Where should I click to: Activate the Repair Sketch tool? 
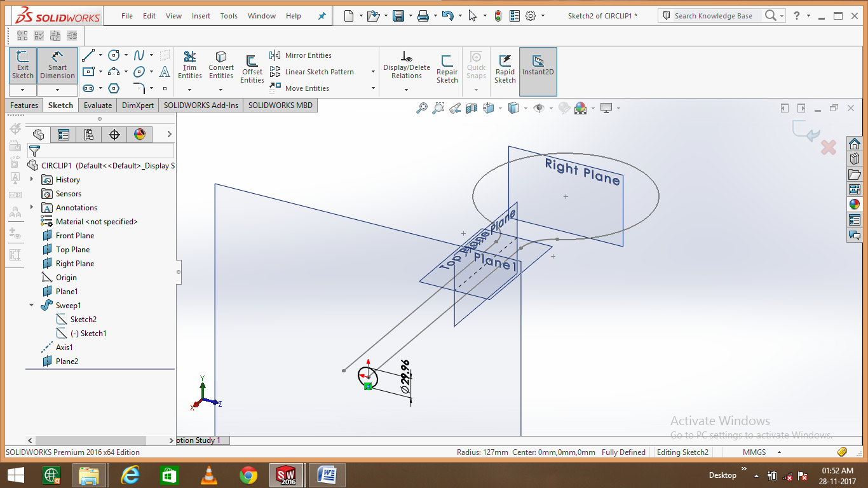(447, 65)
